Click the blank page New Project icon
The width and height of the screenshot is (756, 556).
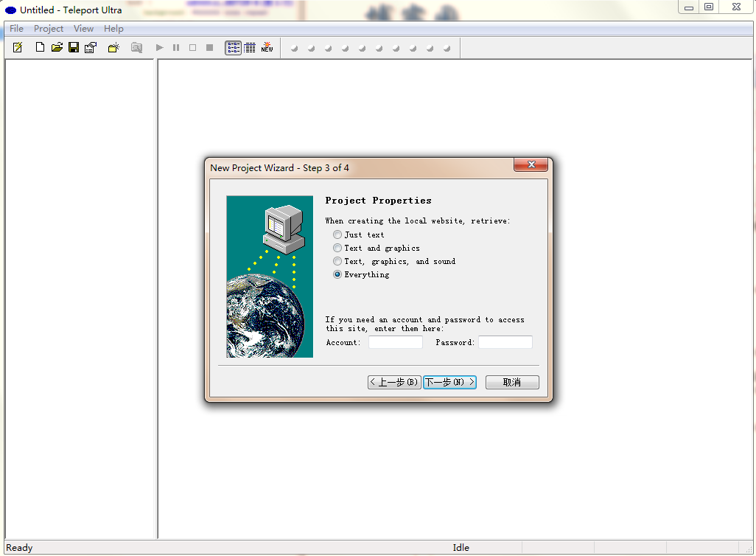pyautogui.click(x=41, y=48)
